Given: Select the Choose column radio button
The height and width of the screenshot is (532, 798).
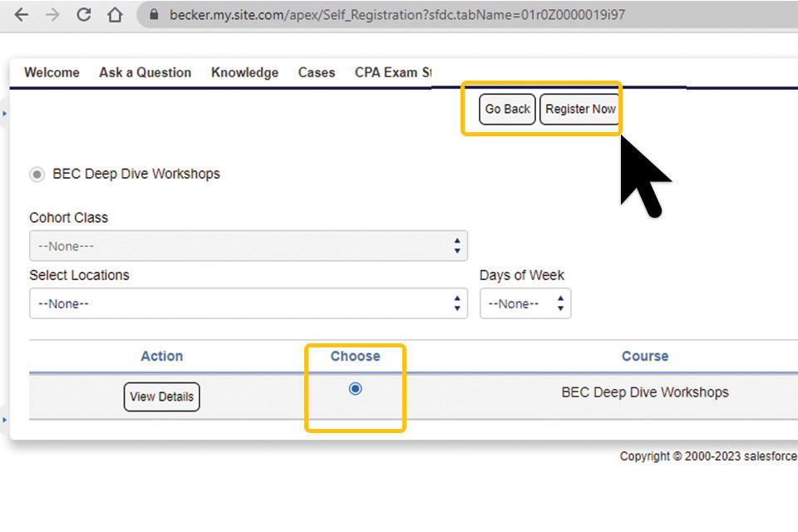Looking at the screenshot, I should (x=355, y=389).
